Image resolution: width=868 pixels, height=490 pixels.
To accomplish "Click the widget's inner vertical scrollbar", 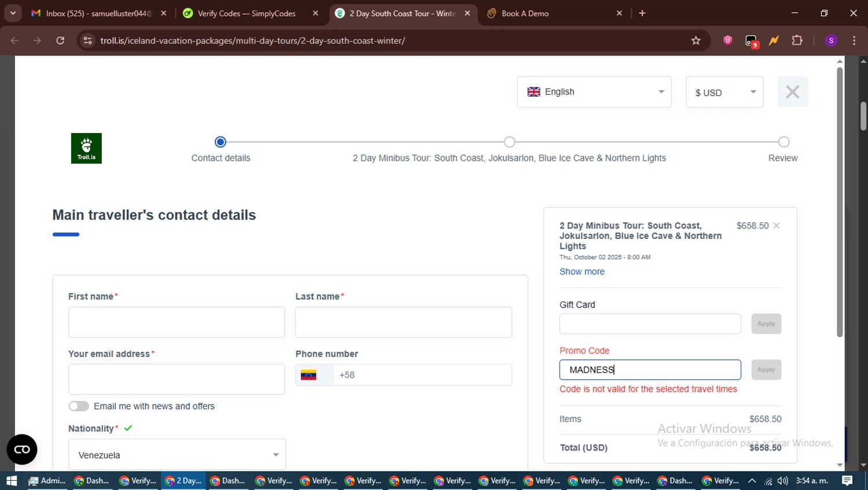I will click(x=840, y=202).
